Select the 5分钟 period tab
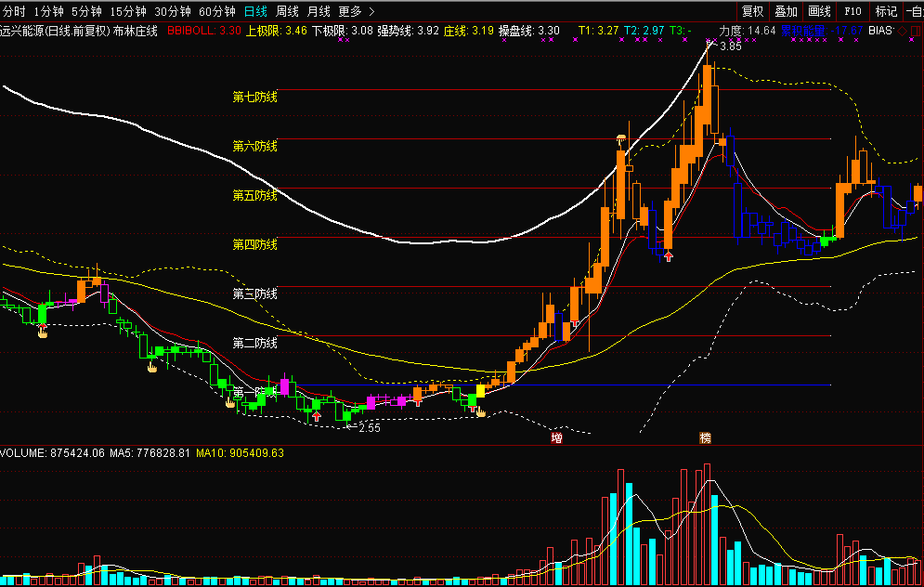The height and width of the screenshot is (587, 924). (86, 11)
